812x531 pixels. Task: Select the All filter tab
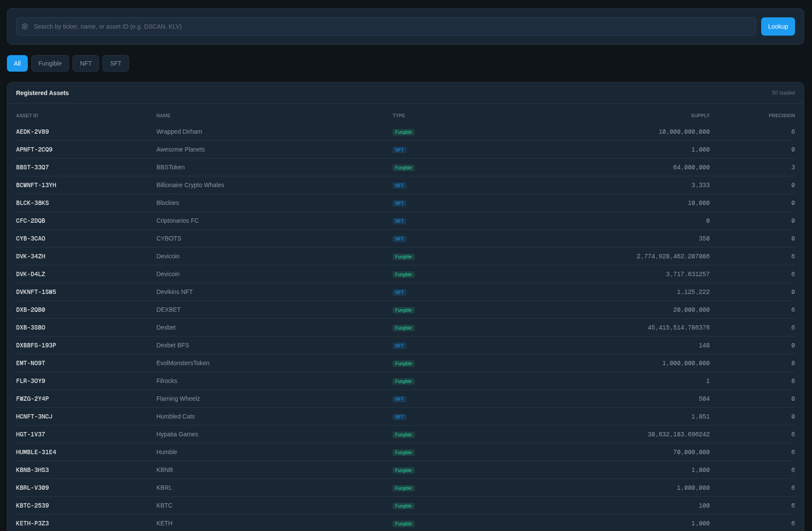point(17,63)
